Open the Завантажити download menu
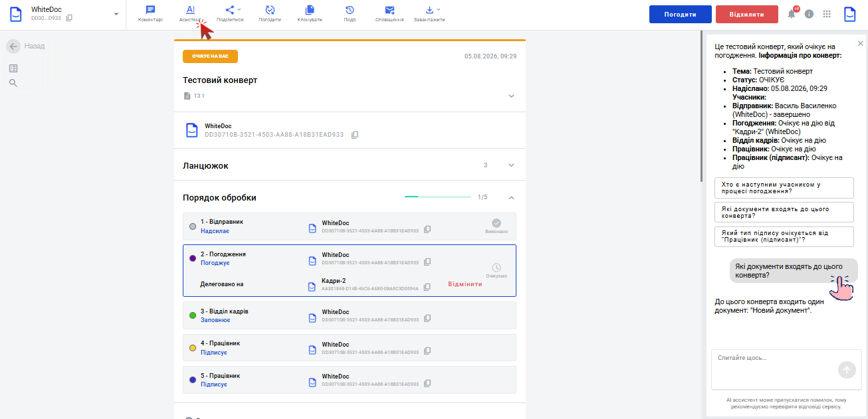The width and height of the screenshot is (868, 419). (429, 14)
